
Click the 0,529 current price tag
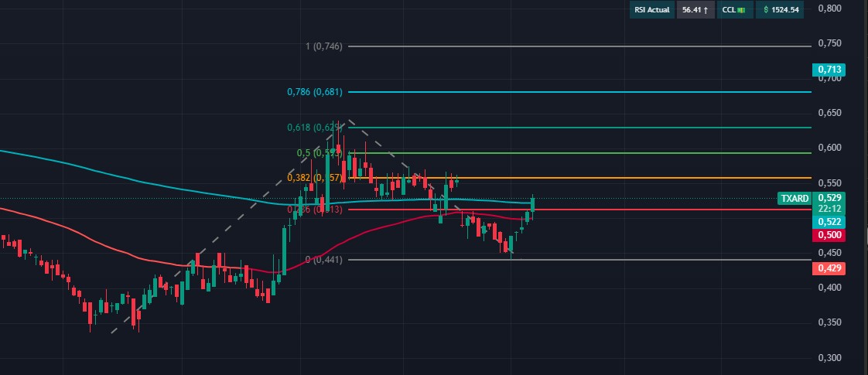tap(828, 198)
